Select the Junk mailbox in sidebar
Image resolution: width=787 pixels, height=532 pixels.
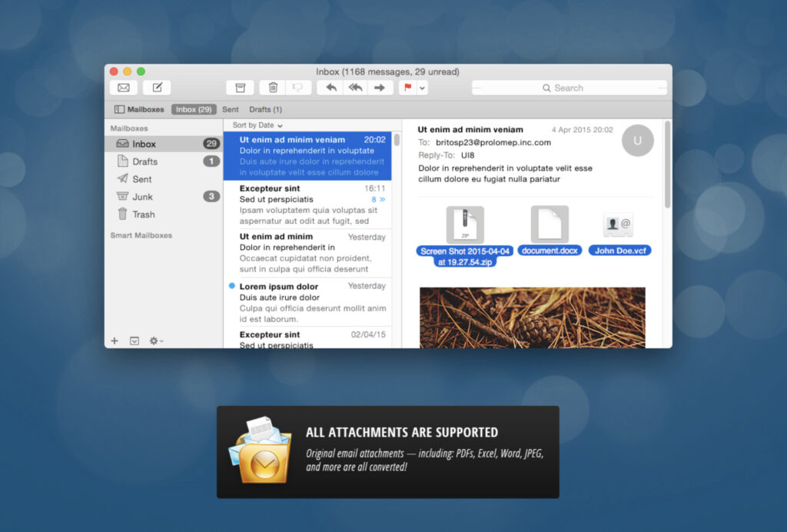142,197
